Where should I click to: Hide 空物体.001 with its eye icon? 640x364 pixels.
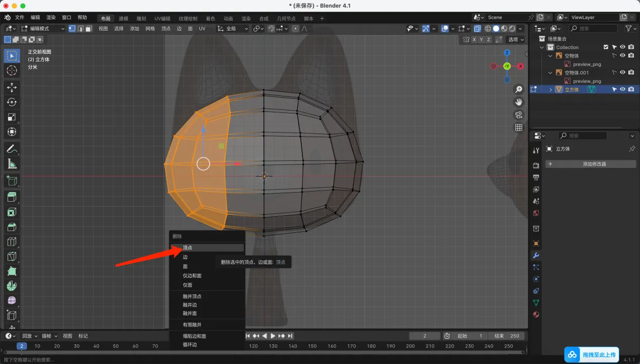point(622,73)
